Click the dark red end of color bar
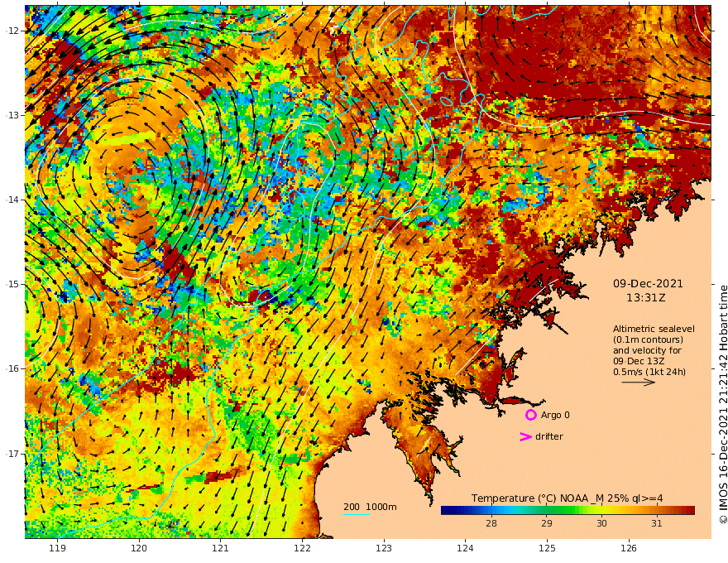Image resolution: width=728 pixels, height=563 pixels. tap(690, 510)
